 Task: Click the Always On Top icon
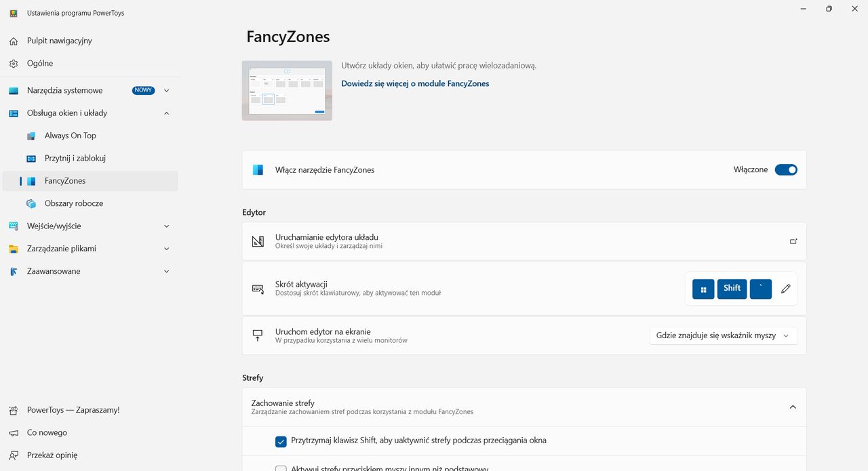[31, 136]
